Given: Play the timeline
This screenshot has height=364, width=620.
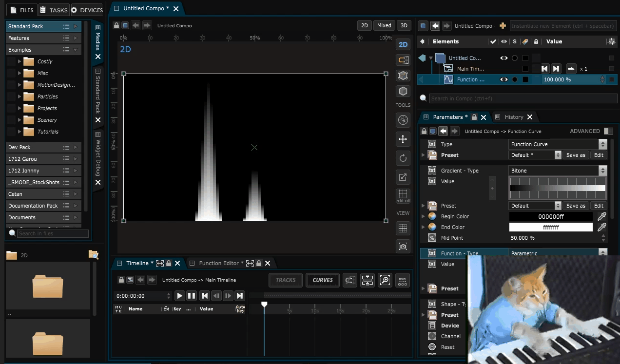Looking at the screenshot, I should point(180,295).
